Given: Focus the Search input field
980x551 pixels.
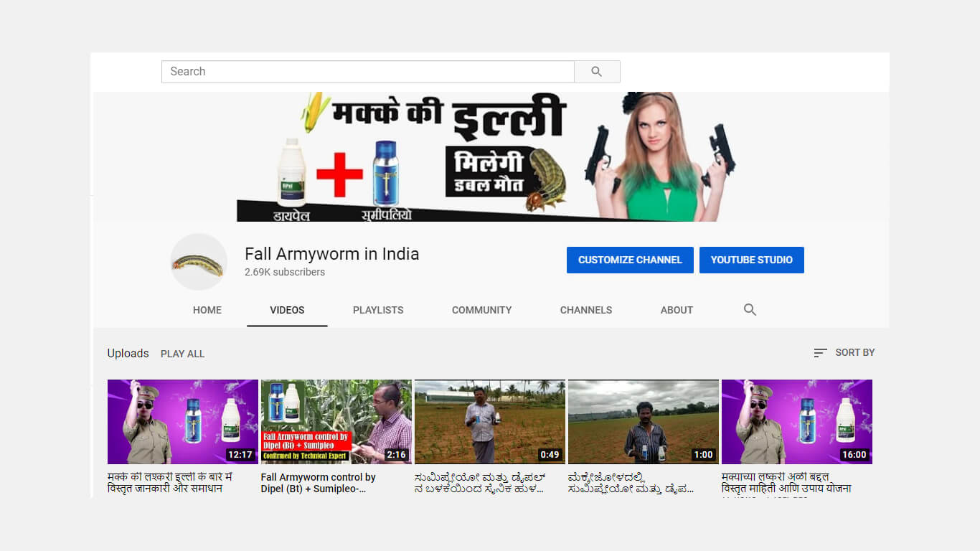Looking at the screenshot, I should coord(368,72).
